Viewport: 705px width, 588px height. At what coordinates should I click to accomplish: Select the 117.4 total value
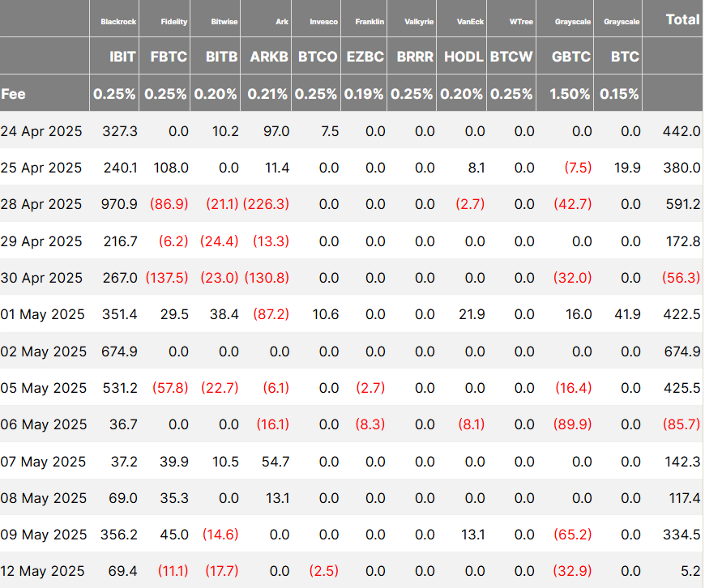pyautogui.click(x=684, y=498)
